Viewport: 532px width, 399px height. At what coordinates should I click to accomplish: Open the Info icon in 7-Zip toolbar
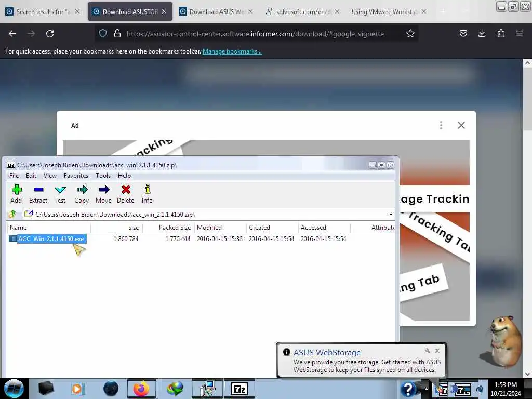click(x=147, y=189)
